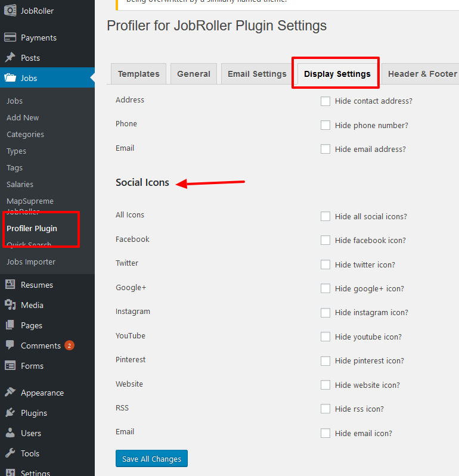Select the Display Settings tab
The image size is (459, 476).
pyautogui.click(x=337, y=74)
